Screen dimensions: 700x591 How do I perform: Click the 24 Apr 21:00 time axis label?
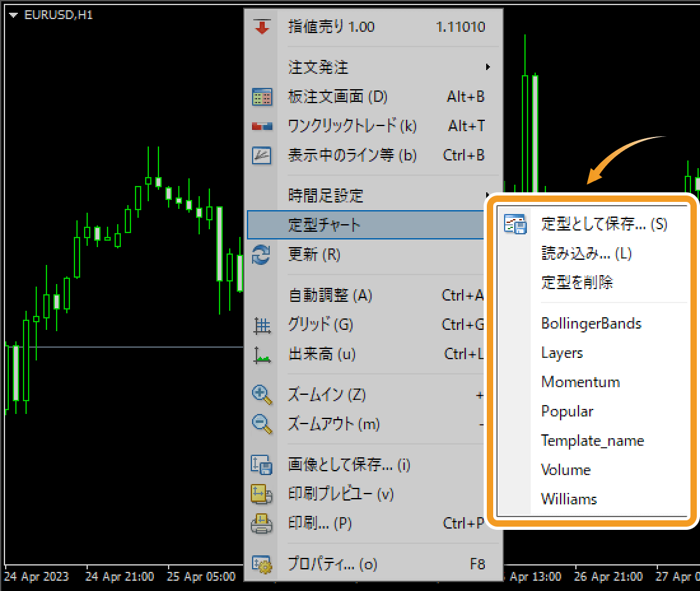[x=120, y=577]
